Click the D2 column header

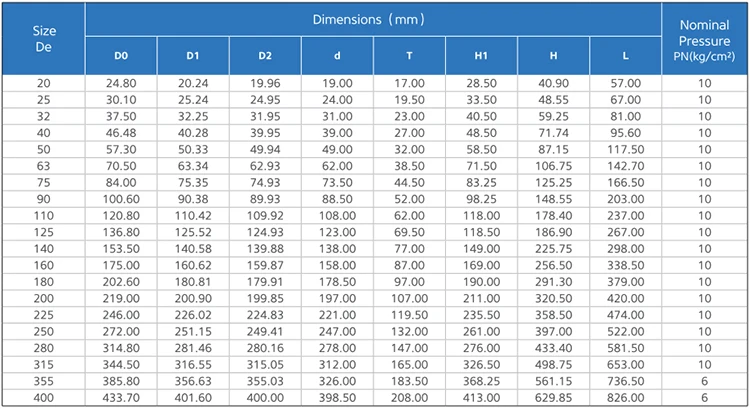point(265,54)
